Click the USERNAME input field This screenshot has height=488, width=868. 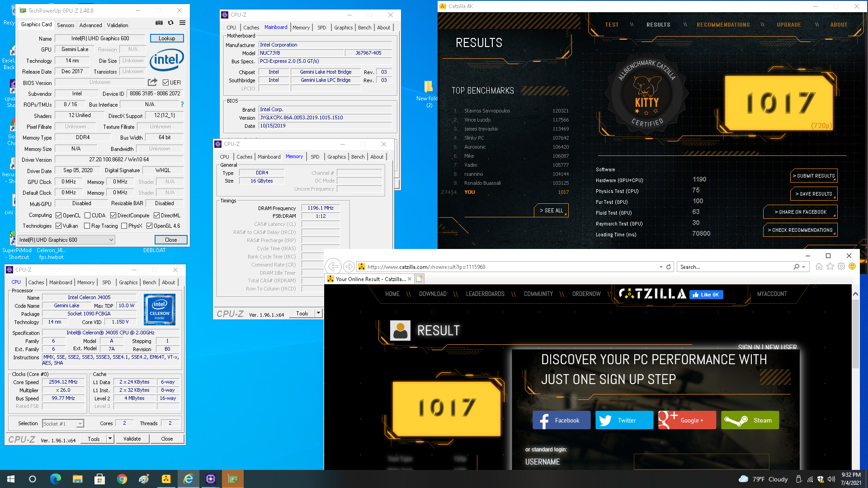(701, 462)
